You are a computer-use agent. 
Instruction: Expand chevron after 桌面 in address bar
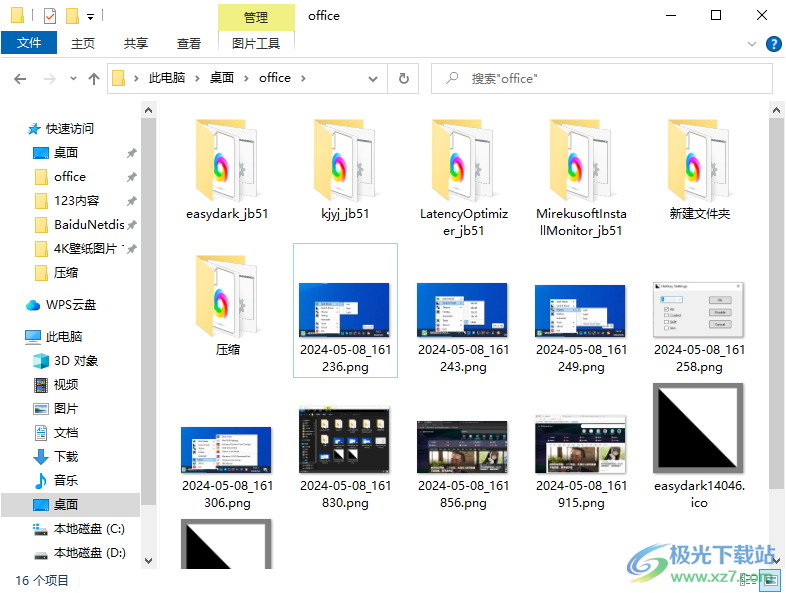[246, 79]
